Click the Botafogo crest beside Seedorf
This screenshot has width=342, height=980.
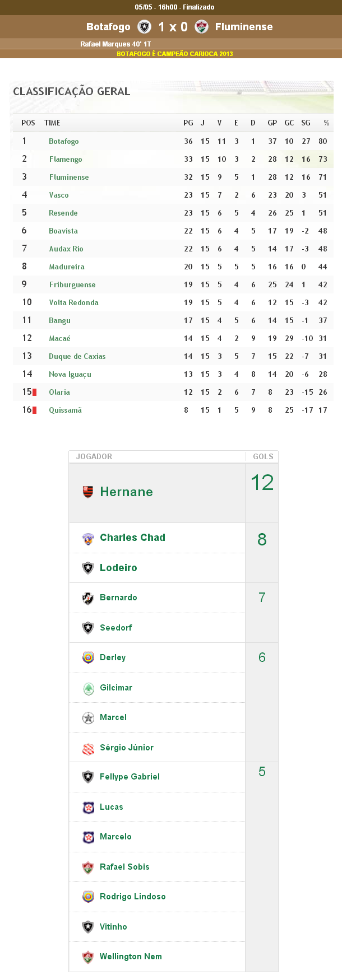click(88, 628)
